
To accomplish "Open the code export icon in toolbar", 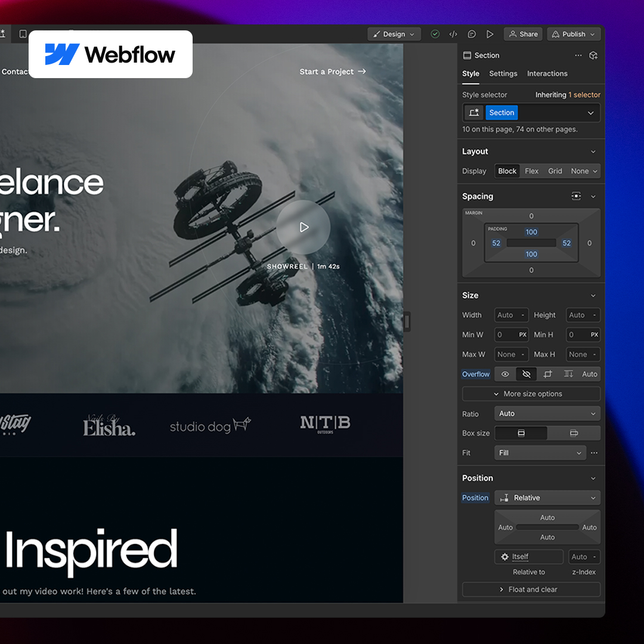I will (x=453, y=34).
